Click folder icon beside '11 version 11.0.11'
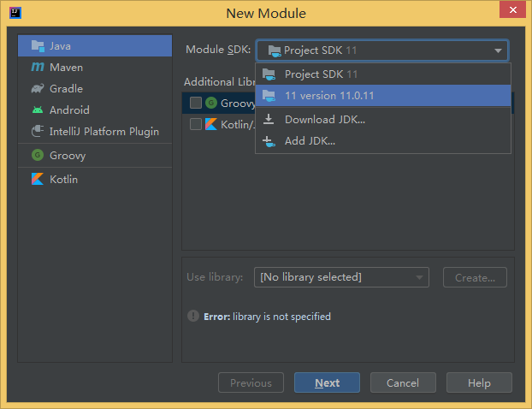Screen dimensions: 532x409 click(269, 96)
